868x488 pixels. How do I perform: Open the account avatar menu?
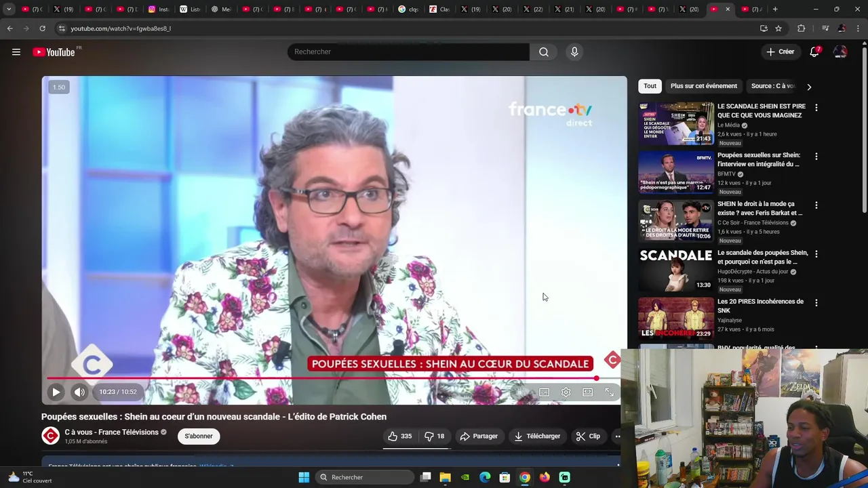[840, 52]
